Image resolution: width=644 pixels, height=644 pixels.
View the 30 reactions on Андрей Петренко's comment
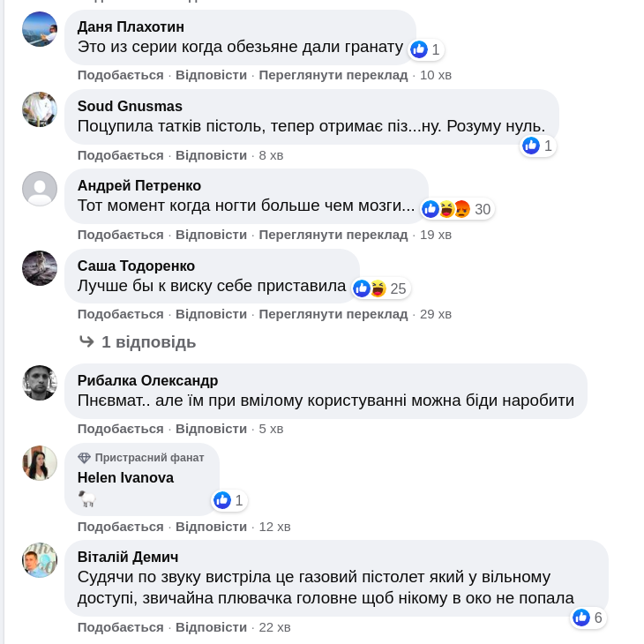457,209
